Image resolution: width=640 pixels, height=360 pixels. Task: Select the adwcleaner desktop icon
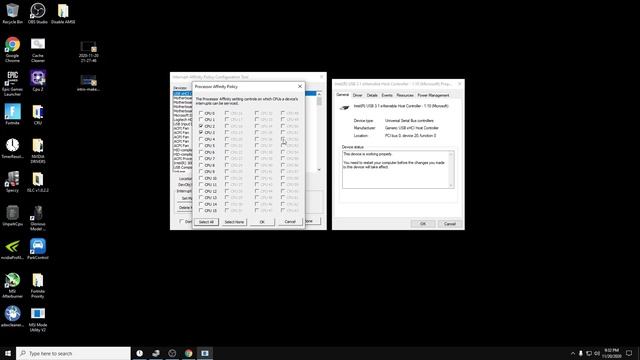[12, 316]
